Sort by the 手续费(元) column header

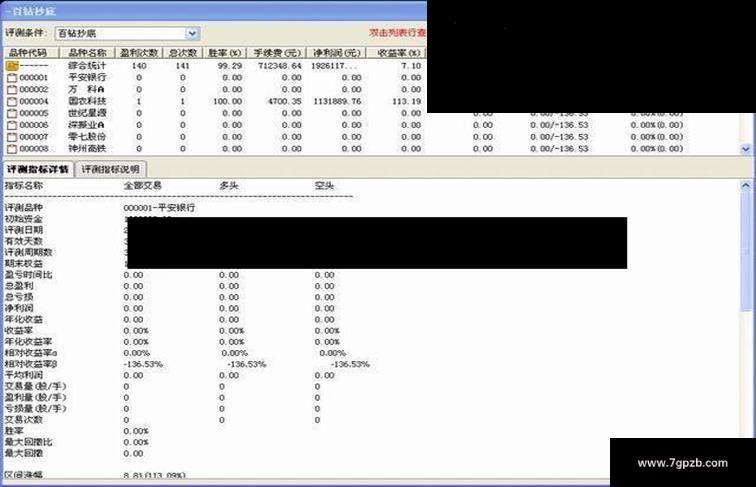[x=277, y=53]
